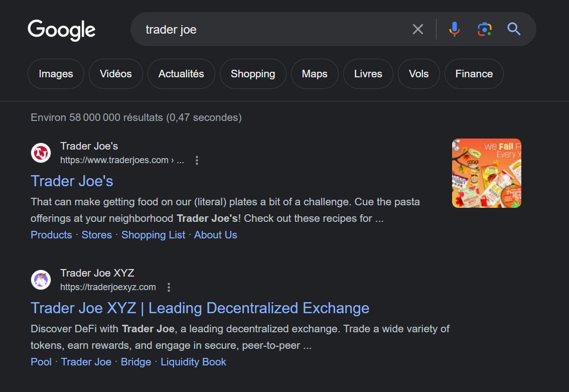Open the three-dot menu for Trader Joe XYZ
Image resolution: width=569 pixels, height=392 pixels.
(169, 287)
